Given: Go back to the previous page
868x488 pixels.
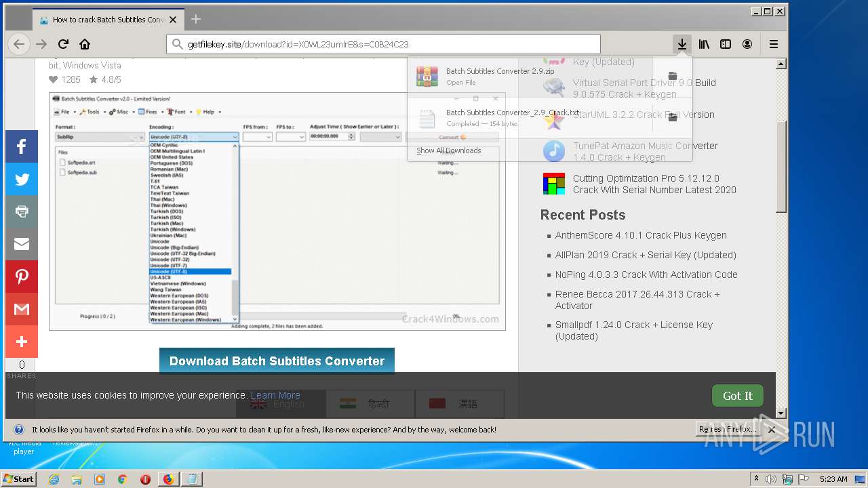Looking at the screenshot, I should coord(19,44).
